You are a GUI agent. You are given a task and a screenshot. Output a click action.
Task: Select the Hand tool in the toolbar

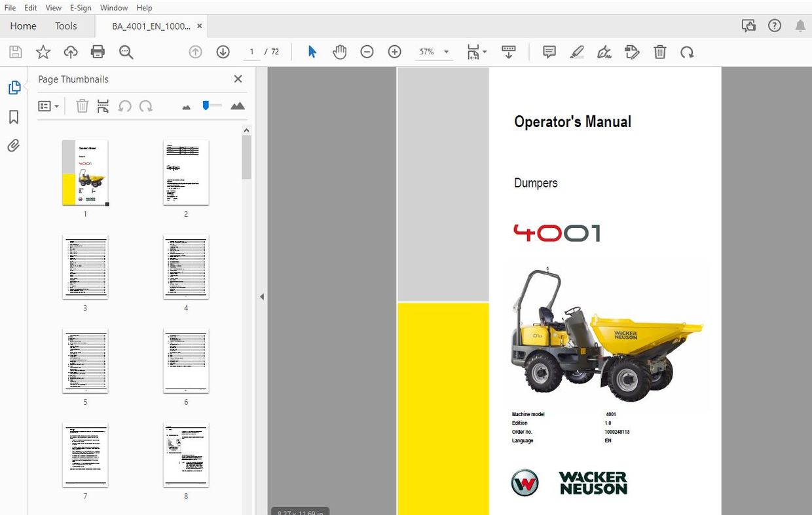[x=339, y=52]
